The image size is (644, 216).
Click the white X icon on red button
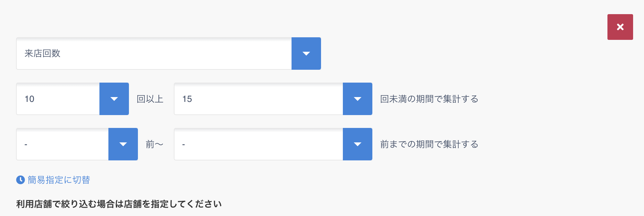[x=620, y=27]
